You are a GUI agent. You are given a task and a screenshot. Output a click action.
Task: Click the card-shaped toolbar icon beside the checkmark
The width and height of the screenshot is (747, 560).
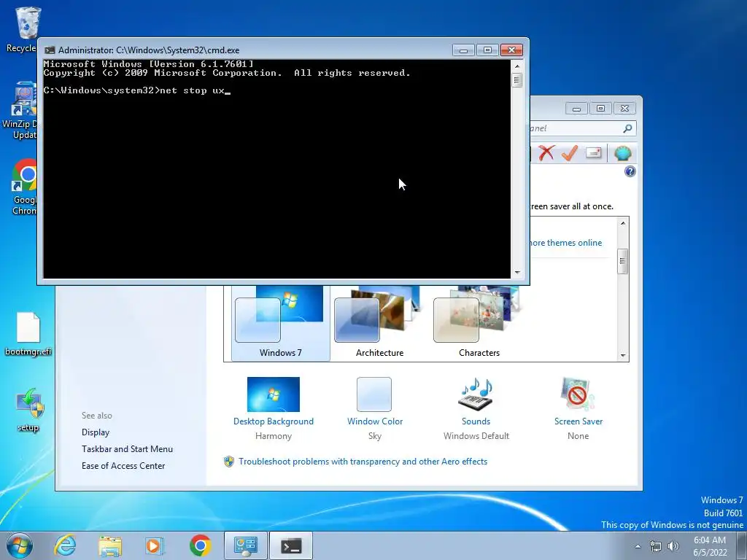(x=594, y=153)
